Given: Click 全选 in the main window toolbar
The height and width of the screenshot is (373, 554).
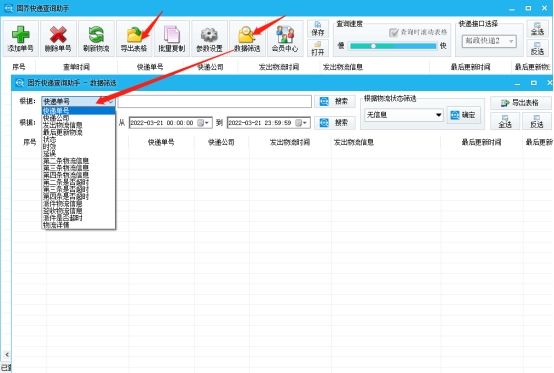Looking at the screenshot, I should click(537, 29).
